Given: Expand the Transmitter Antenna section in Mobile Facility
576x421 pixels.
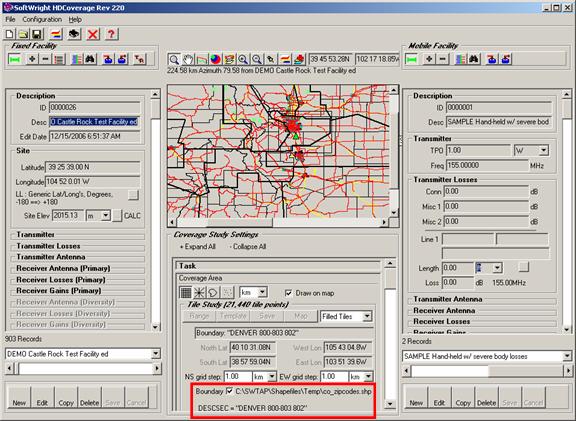Looking at the screenshot, I should tap(482, 299).
